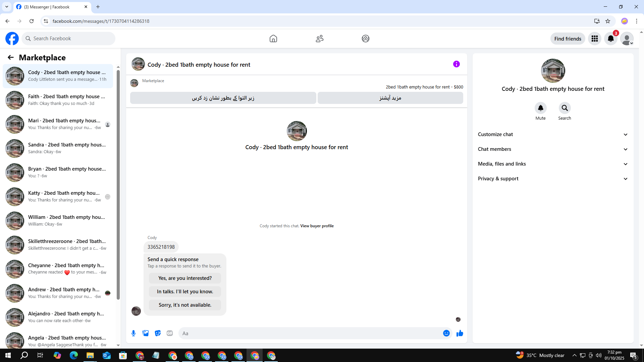Image resolution: width=644 pixels, height=362 pixels.
Task: Launch Outlook from the taskbar
Action: click(107, 355)
